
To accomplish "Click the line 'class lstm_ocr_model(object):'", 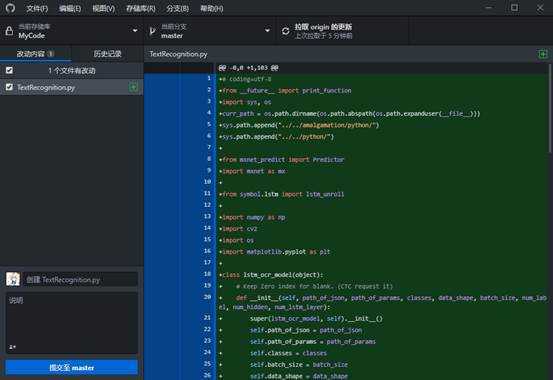I will 272,275.
